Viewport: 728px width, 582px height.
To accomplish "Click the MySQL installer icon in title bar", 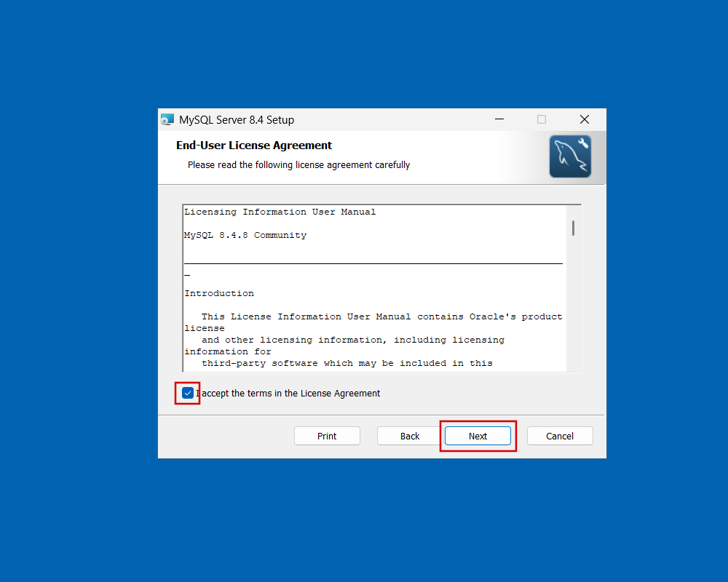I will click(x=167, y=120).
